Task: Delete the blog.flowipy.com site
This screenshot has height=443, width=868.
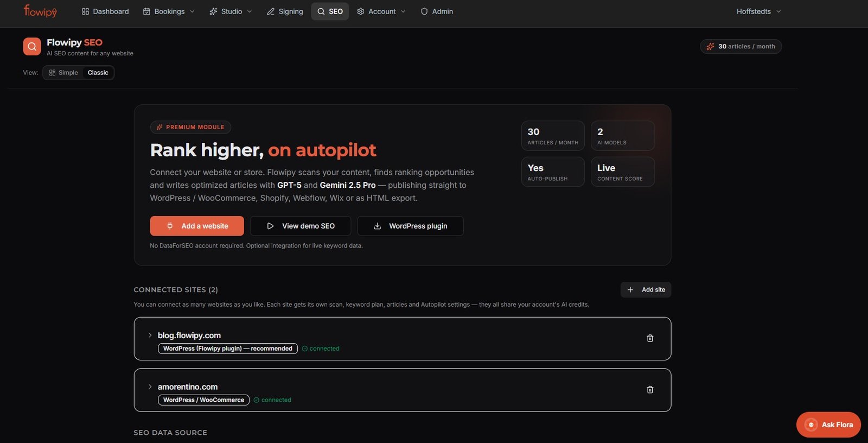Action: [650, 338]
